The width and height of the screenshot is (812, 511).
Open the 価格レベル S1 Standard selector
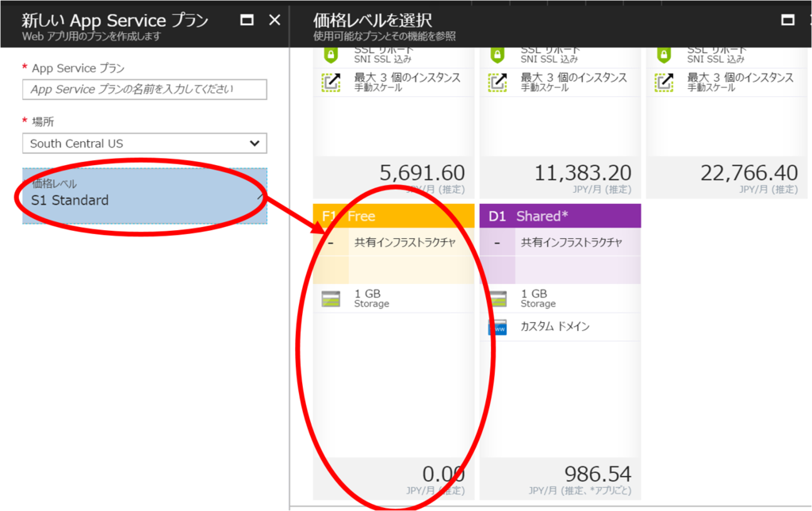(144, 195)
